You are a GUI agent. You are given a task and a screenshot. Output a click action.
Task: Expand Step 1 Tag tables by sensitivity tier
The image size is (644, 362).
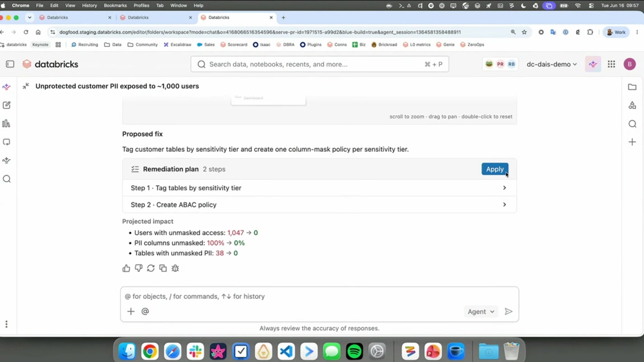click(319, 188)
